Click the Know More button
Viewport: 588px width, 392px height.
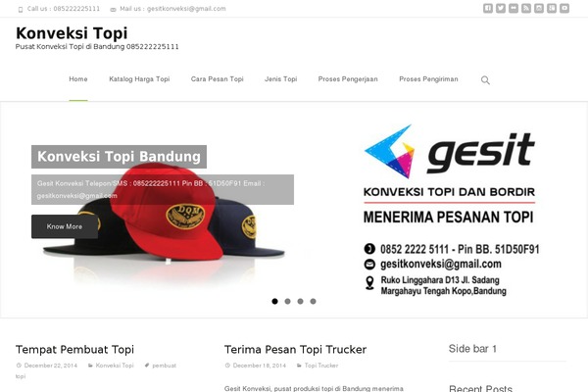coord(65,226)
